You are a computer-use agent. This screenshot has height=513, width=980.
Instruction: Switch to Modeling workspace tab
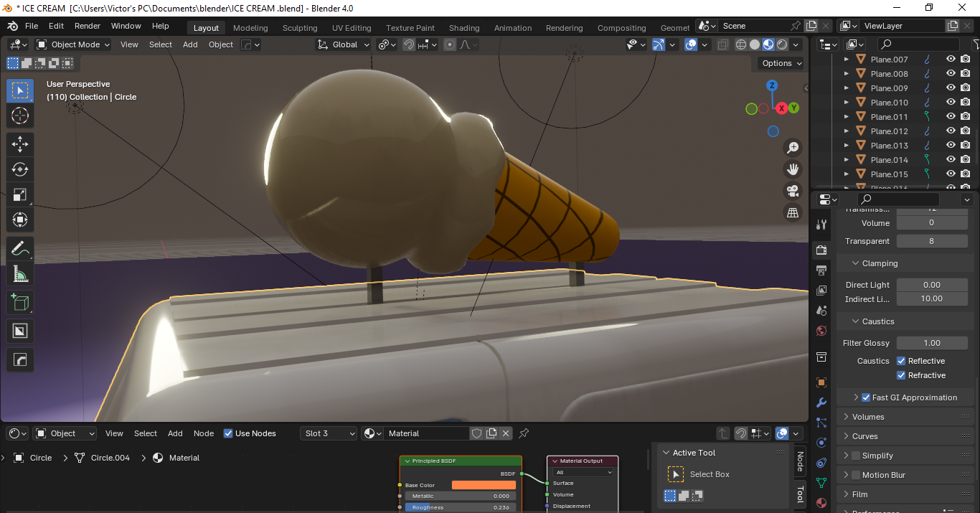(250, 28)
